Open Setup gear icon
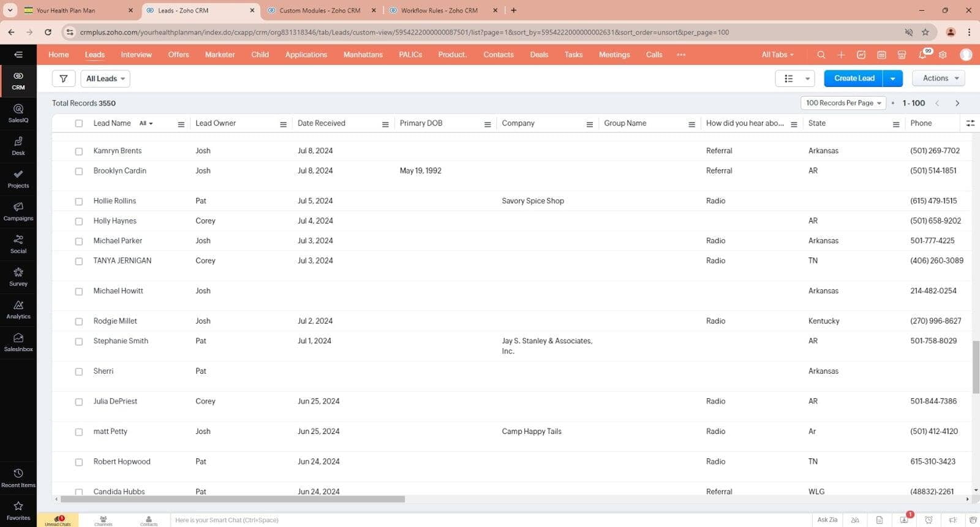The image size is (980, 527). click(943, 55)
